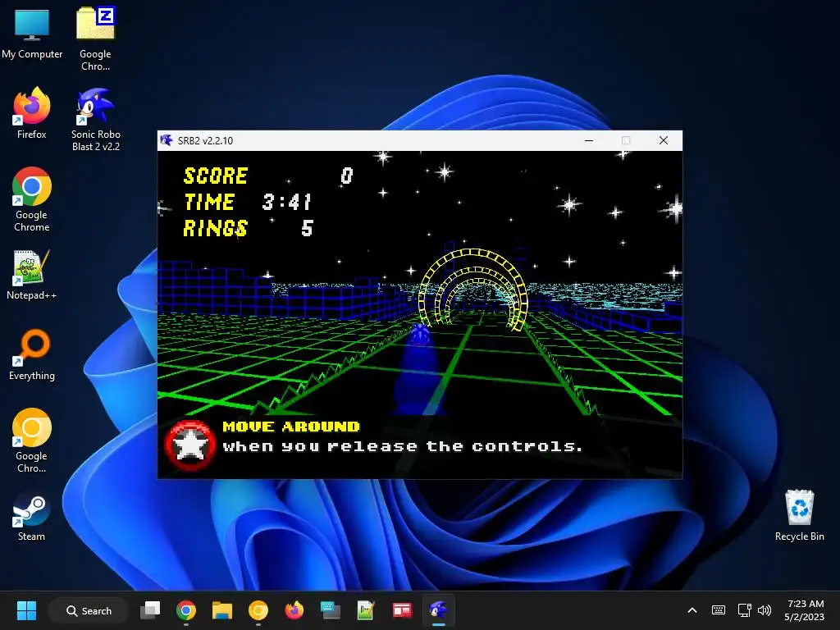Click the red star emblem icon
The width and height of the screenshot is (840, 630).
point(189,445)
